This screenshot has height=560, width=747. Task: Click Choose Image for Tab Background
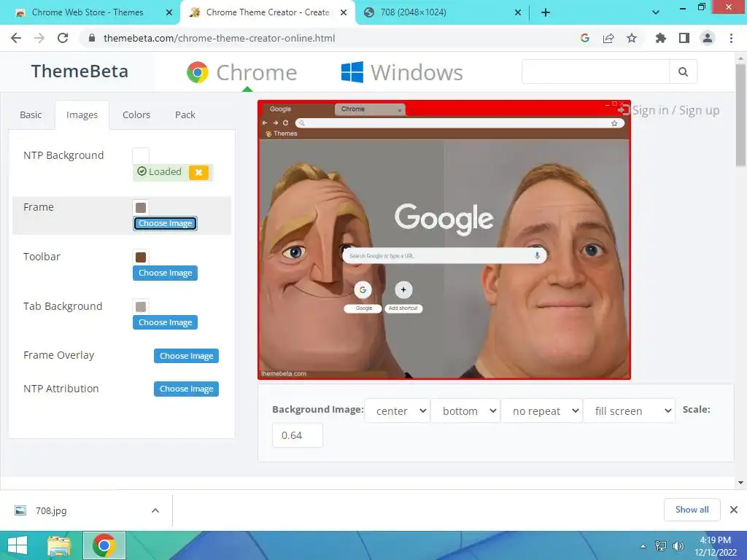(166, 322)
